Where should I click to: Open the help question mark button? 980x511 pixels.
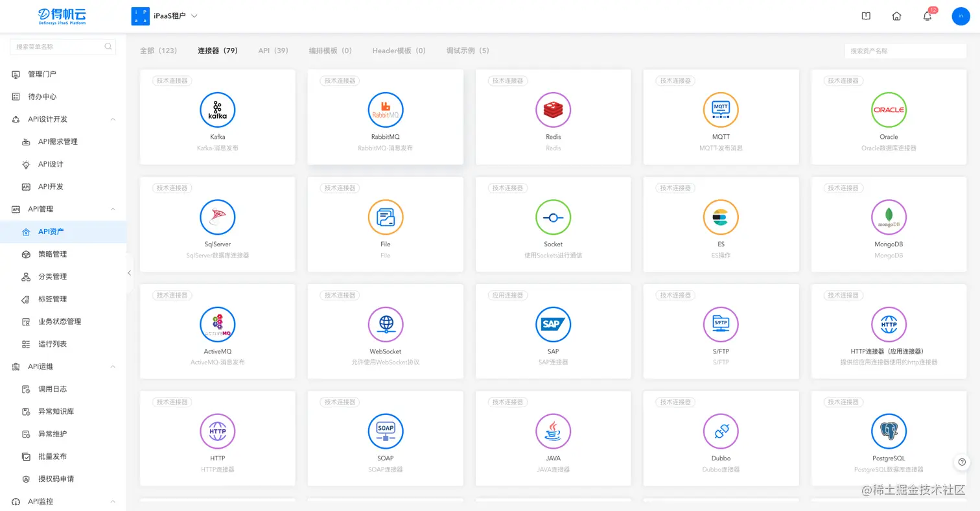(x=962, y=462)
